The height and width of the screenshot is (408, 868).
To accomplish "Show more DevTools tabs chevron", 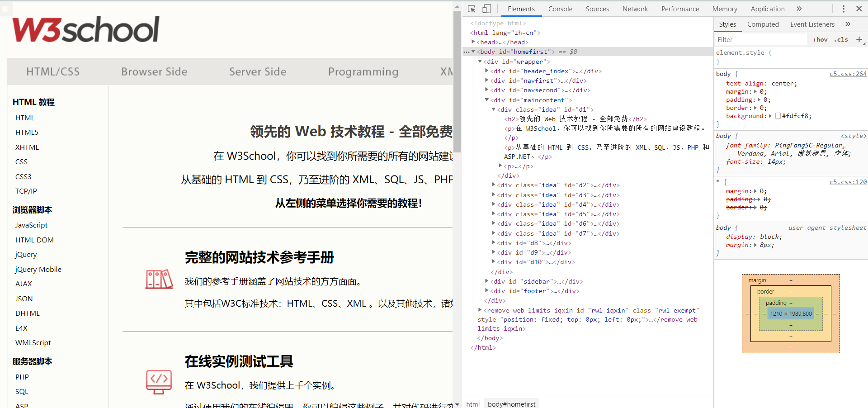I will tap(799, 9).
